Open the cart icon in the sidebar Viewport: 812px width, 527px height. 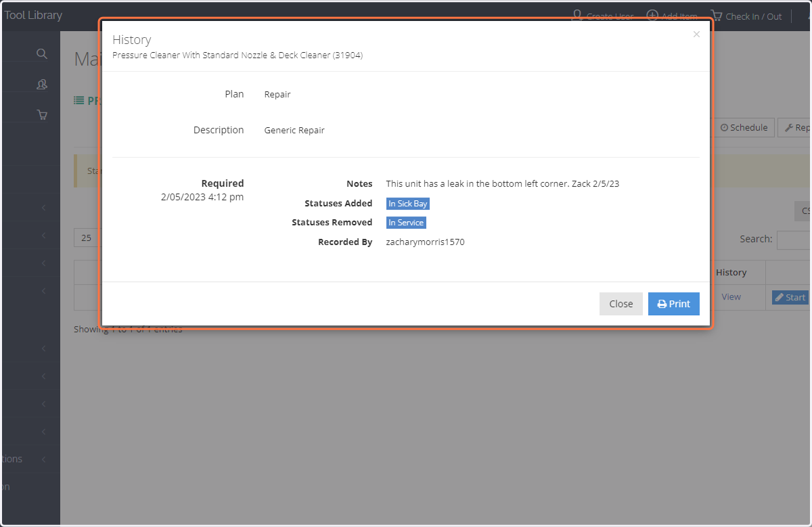tap(42, 114)
